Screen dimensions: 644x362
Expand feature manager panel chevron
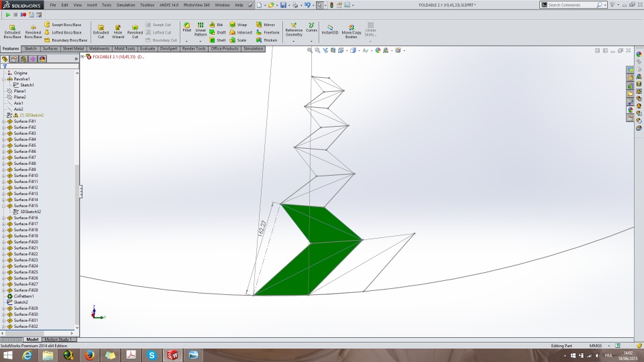(x=76, y=59)
